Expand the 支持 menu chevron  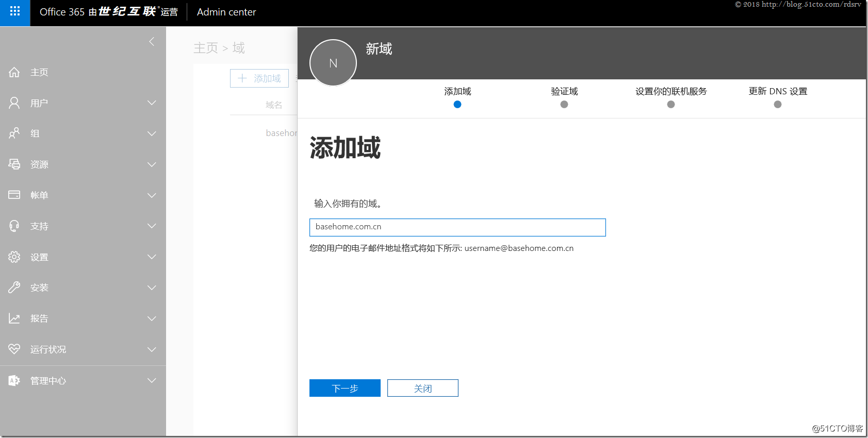[152, 226]
